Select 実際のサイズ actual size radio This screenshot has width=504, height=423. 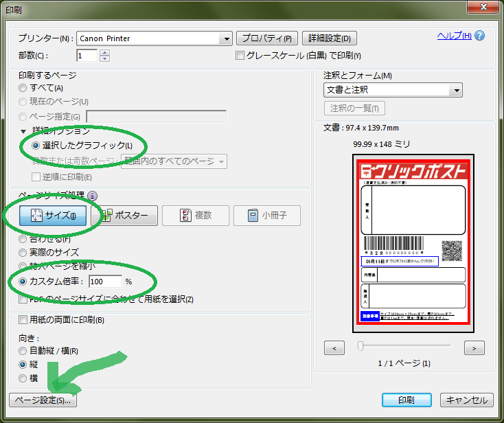pyautogui.click(x=23, y=253)
